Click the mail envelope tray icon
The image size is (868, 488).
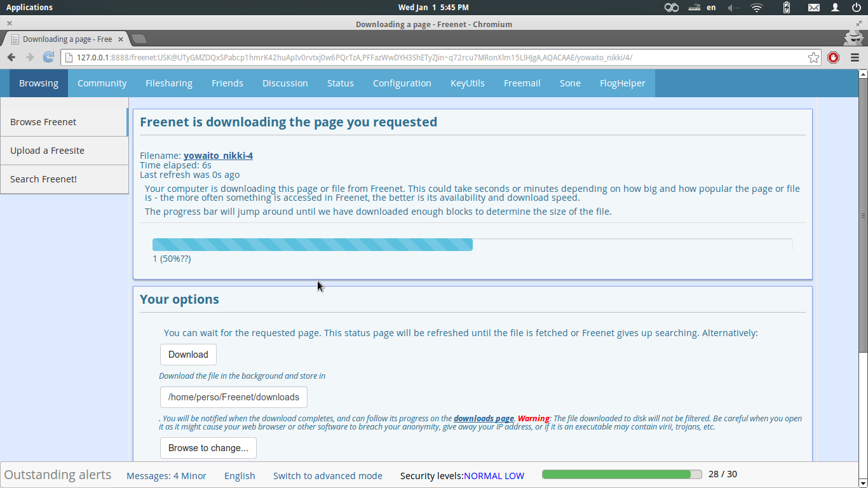(x=814, y=8)
